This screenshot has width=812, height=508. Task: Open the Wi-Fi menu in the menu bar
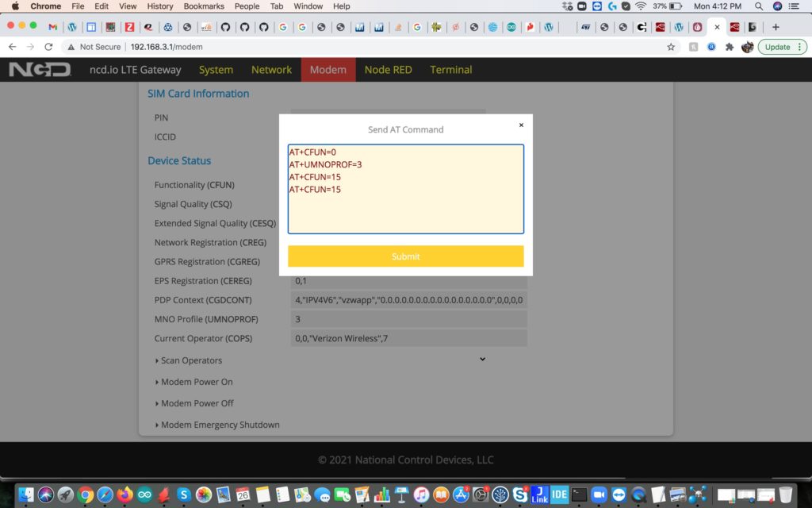tap(640, 7)
